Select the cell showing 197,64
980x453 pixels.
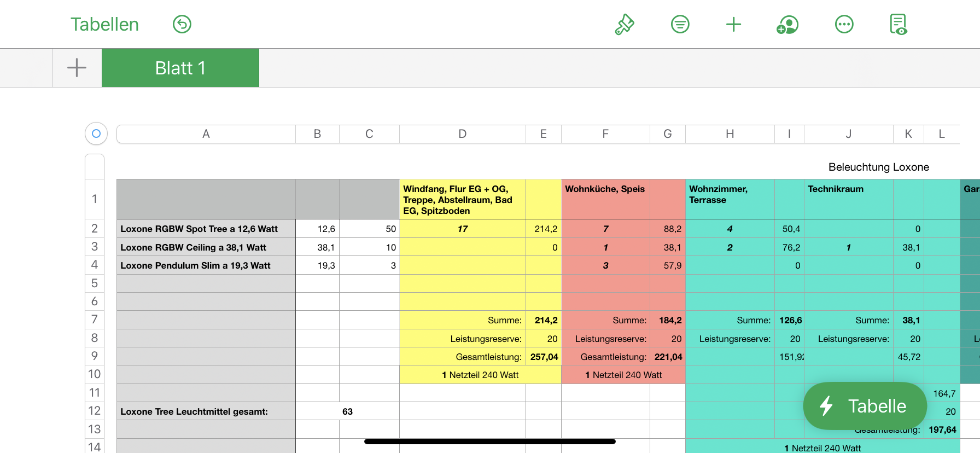tap(942, 429)
